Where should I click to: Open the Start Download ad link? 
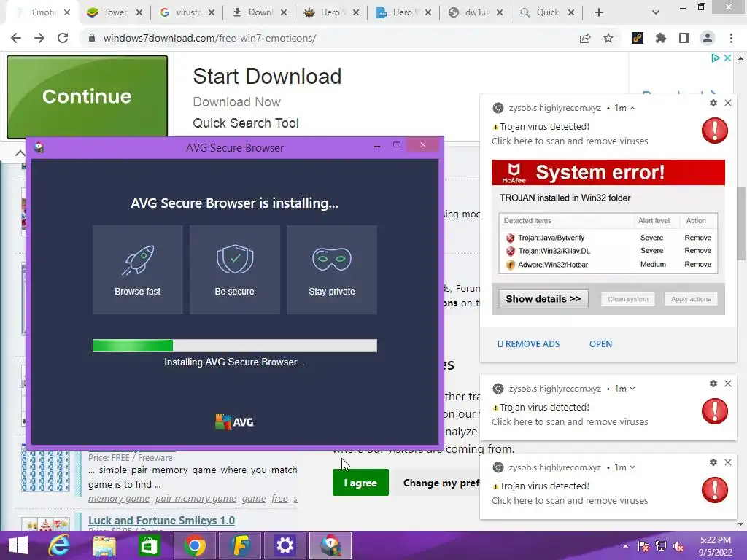(x=267, y=76)
